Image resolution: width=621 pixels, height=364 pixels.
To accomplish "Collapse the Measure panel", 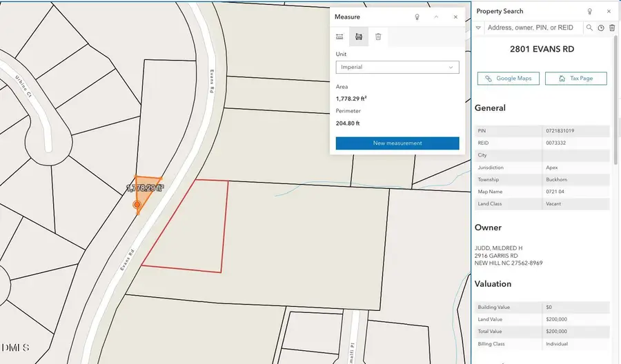I will [436, 17].
